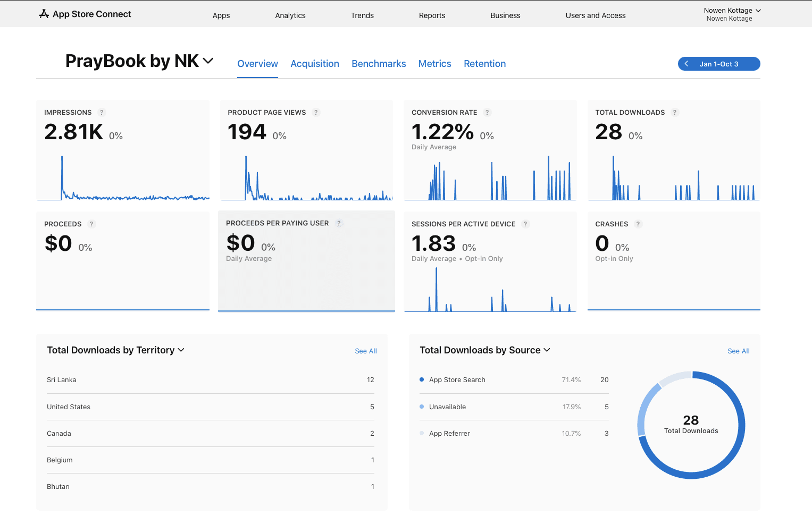This screenshot has width=812, height=524.
Task: Click See All for territory downloads
Action: pos(366,351)
